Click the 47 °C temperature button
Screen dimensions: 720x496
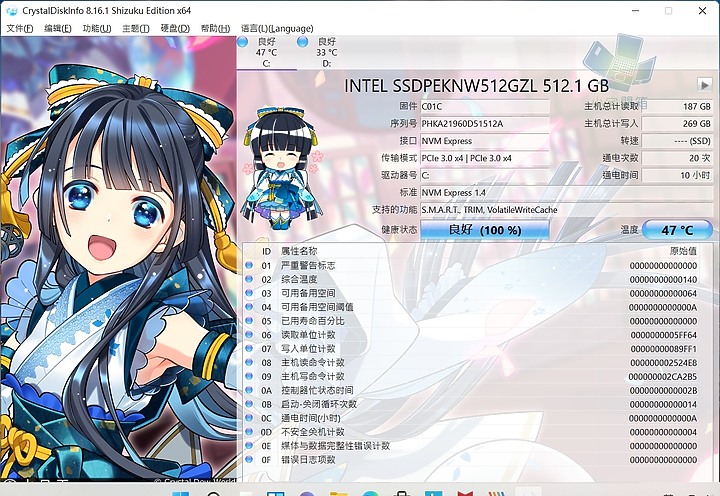click(x=677, y=230)
